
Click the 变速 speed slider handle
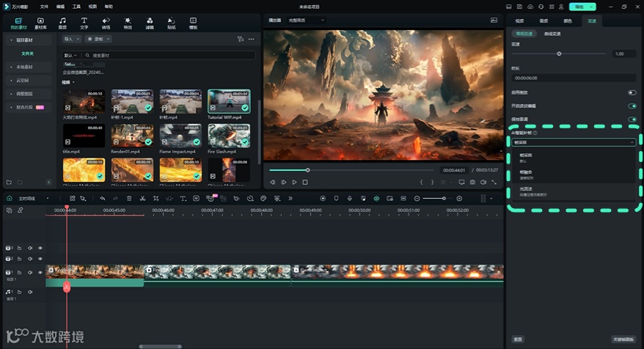coord(559,54)
